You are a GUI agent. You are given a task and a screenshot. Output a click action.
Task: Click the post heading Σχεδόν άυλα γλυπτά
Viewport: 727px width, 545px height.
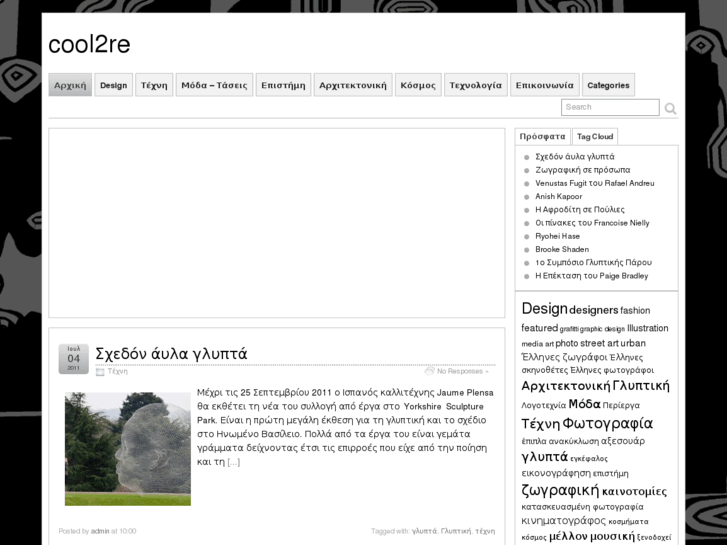[171, 354]
